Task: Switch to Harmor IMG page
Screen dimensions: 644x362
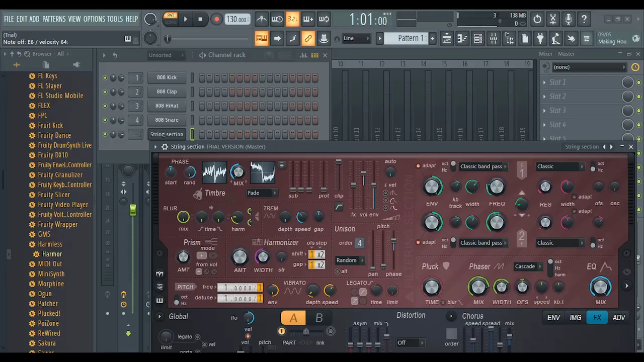Action: 575,318
